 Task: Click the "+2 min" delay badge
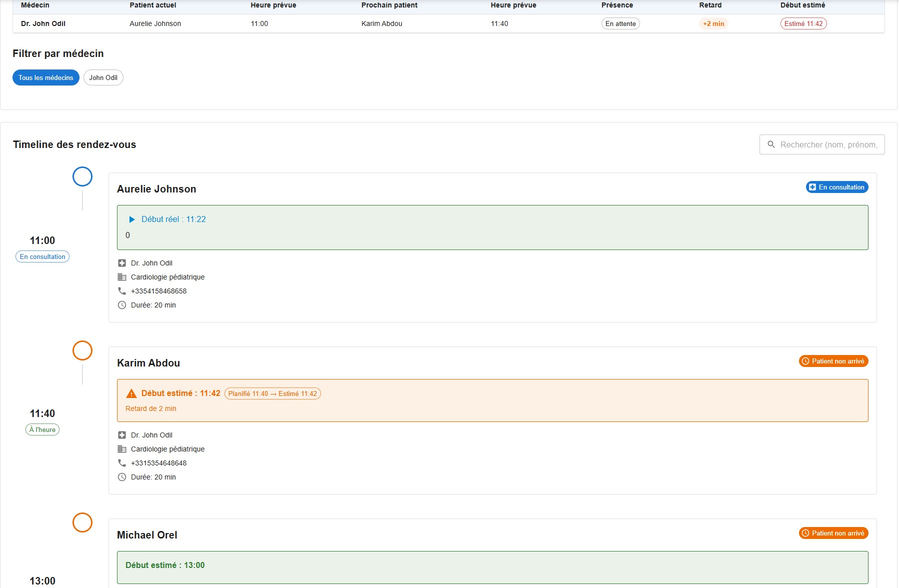tap(713, 23)
